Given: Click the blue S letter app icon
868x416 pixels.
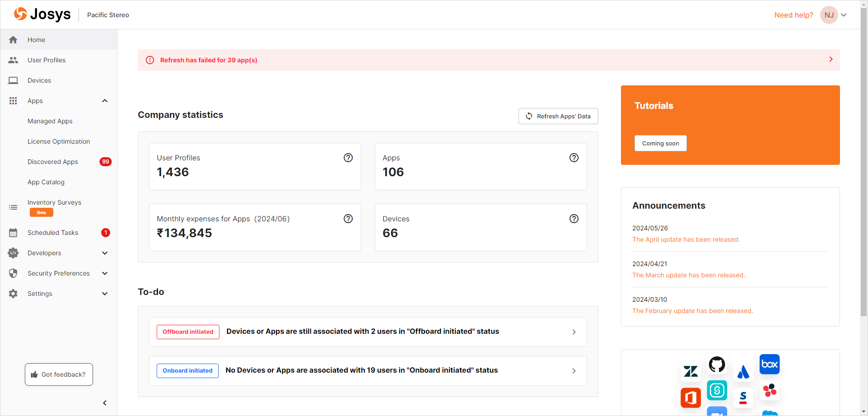Looking at the screenshot, I should point(743,397).
